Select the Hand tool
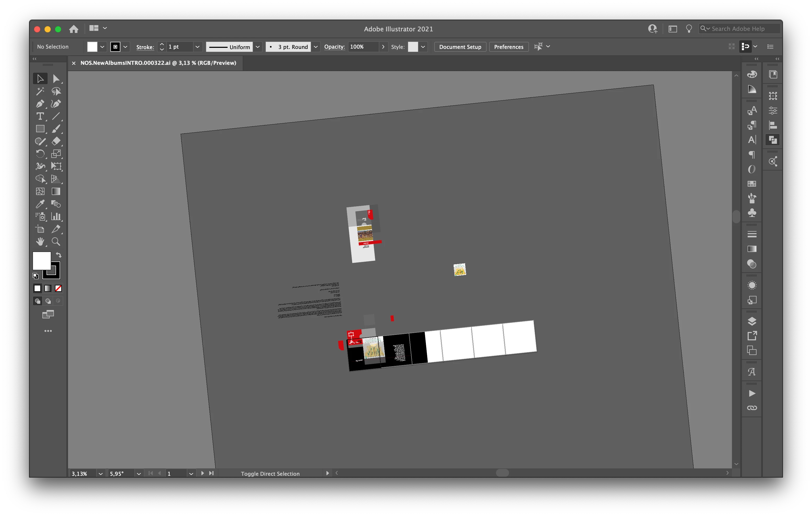 (40, 242)
